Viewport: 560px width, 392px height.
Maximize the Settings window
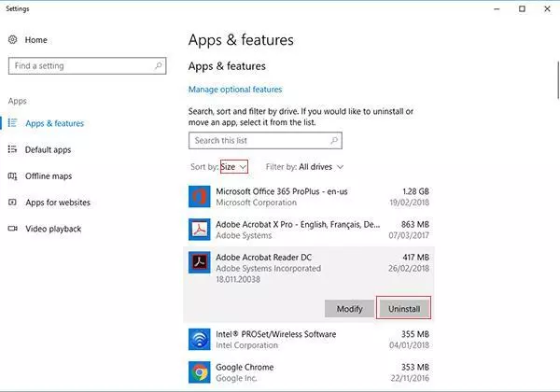click(522, 9)
